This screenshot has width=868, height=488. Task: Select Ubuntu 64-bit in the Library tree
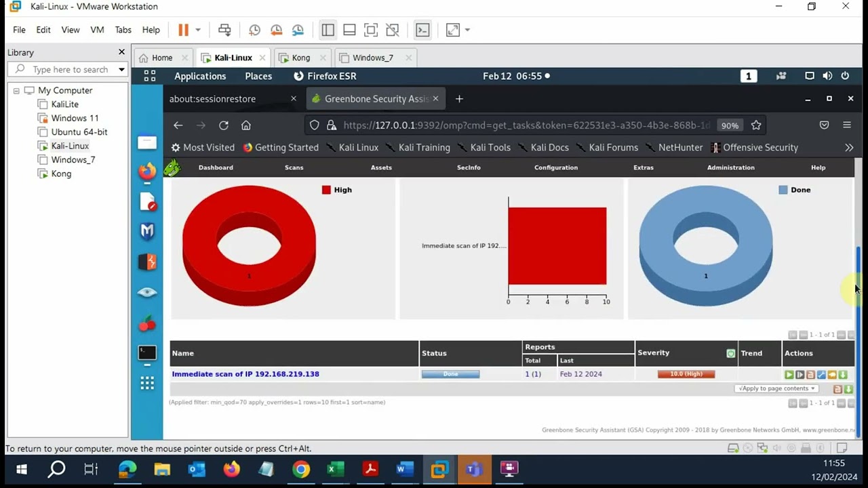[x=79, y=132]
